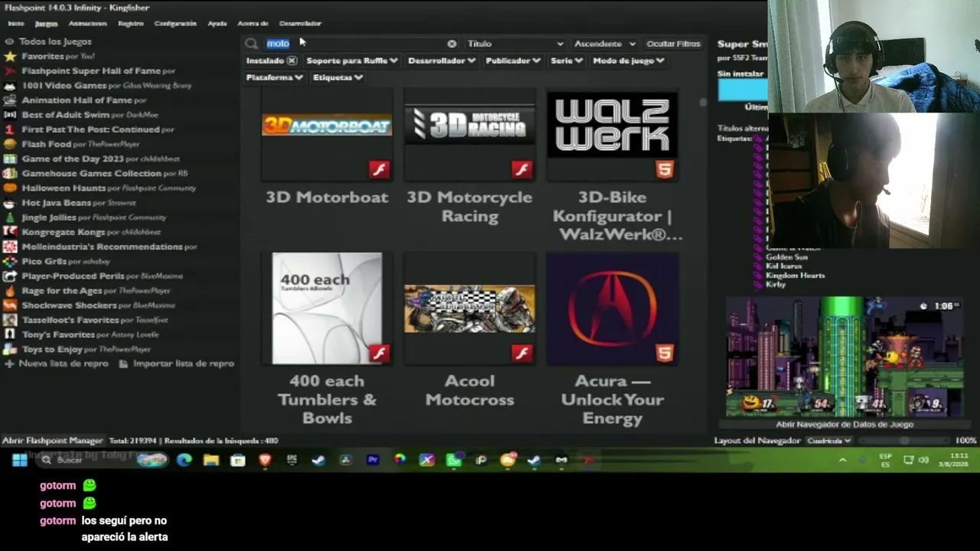Click the Ocultar Filtros button

coord(673,44)
